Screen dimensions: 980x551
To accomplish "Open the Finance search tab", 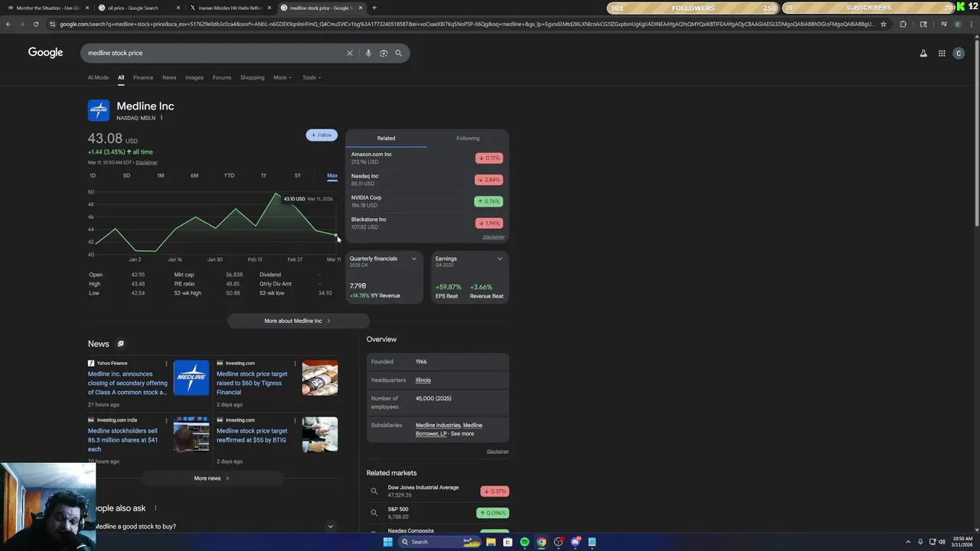I will pyautogui.click(x=143, y=77).
